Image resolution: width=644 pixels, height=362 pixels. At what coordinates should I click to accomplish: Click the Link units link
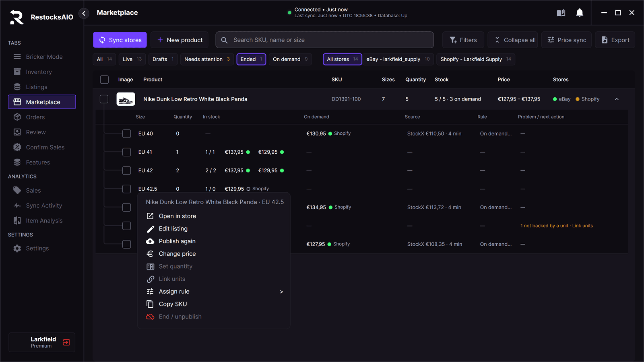pos(582,226)
